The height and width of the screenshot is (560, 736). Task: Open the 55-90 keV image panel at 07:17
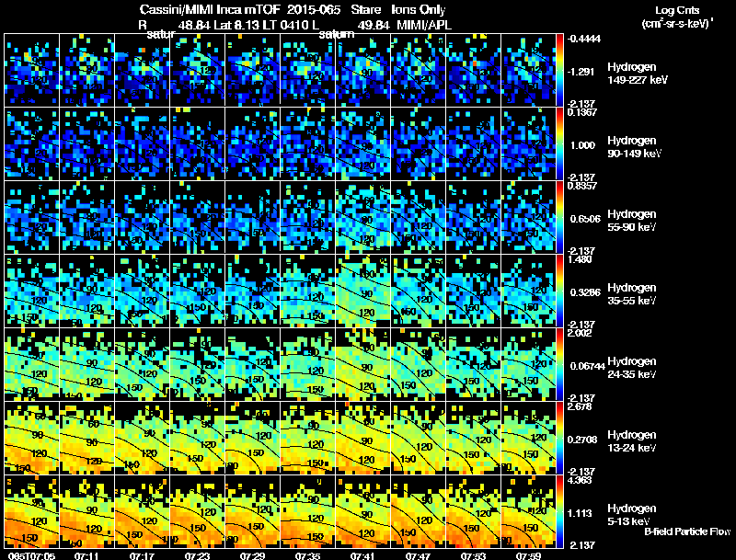pos(143,218)
